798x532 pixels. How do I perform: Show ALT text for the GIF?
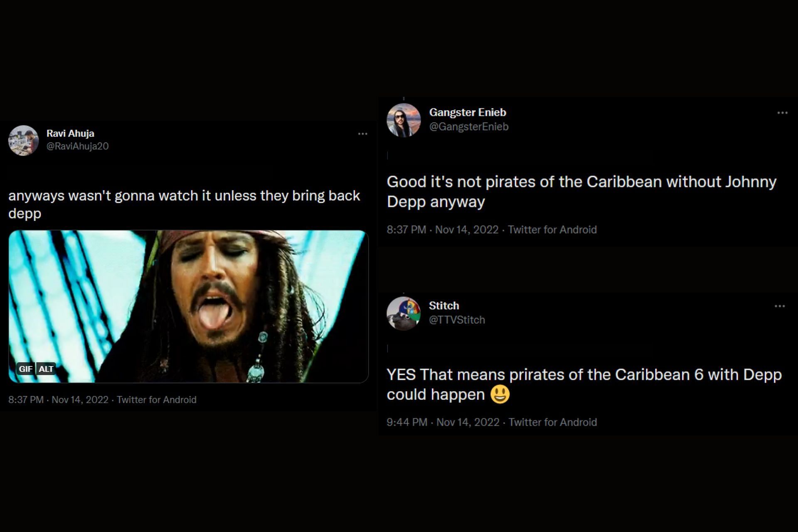[46, 369]
